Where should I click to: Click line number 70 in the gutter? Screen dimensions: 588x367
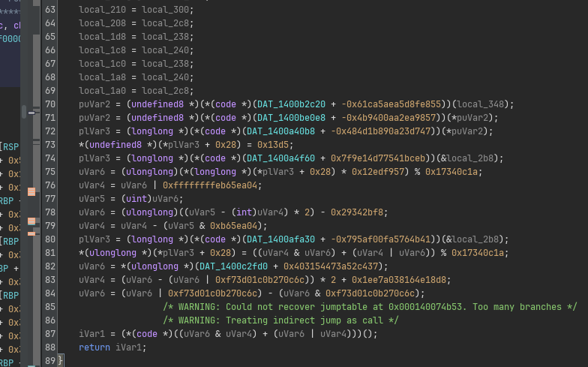tap(50, 104)
